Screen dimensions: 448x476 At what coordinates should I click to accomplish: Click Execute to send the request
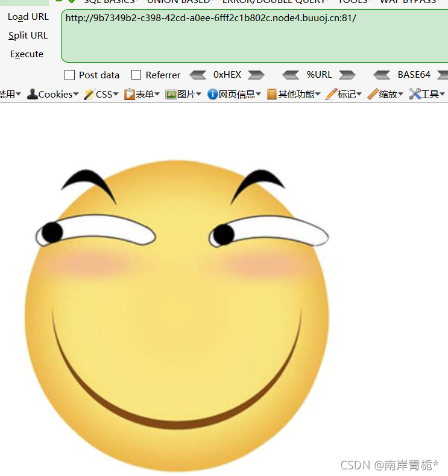pyautogui.click(x=27, y=54)
